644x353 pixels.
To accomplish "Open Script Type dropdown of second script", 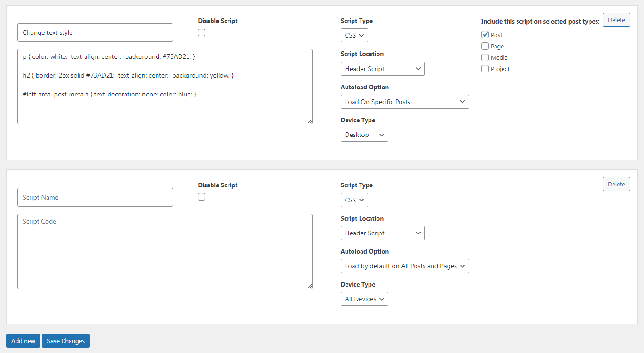I will (x=354, y=200).
